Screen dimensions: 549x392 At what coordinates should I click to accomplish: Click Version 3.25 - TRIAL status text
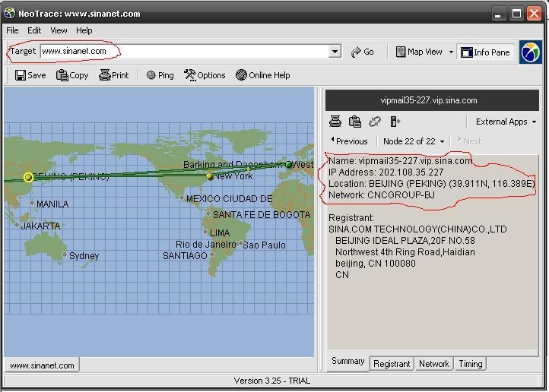pyautogui.click(x=271, y=381)
